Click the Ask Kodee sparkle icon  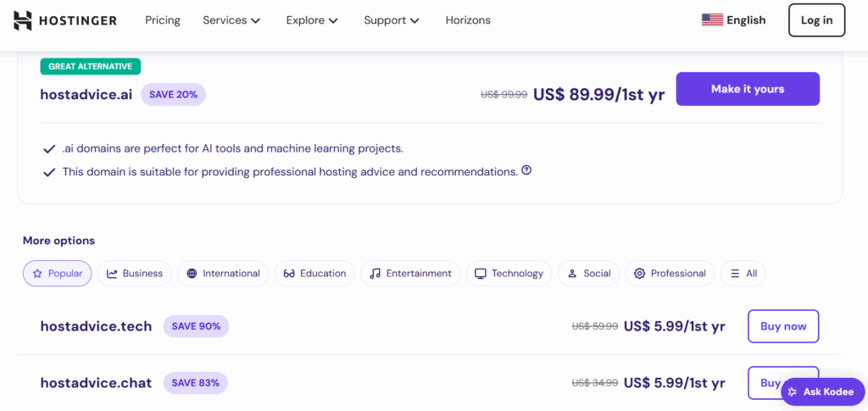pyautogui.click(x=793, y=392)
